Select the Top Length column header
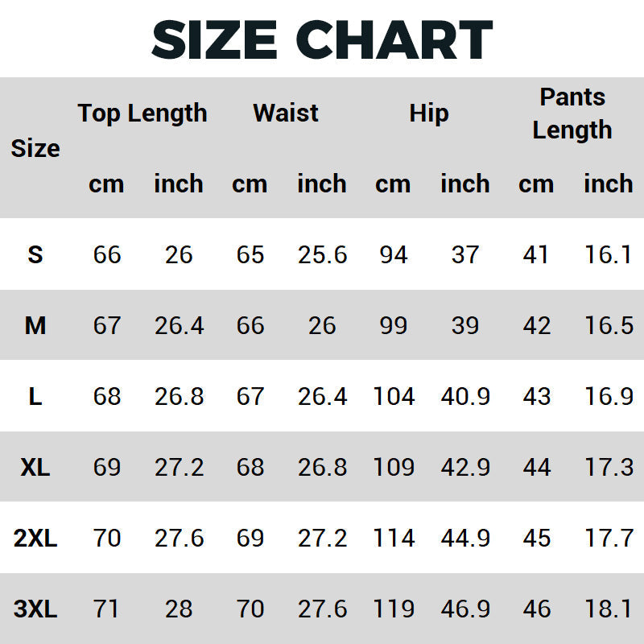The height and width of the screenshot is (644, 644). tap(142, 114)
